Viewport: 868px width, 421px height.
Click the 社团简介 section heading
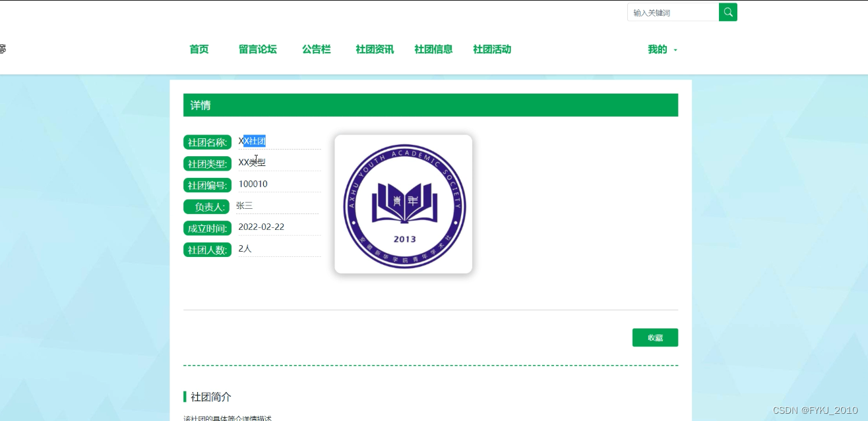tap(210, 397)
